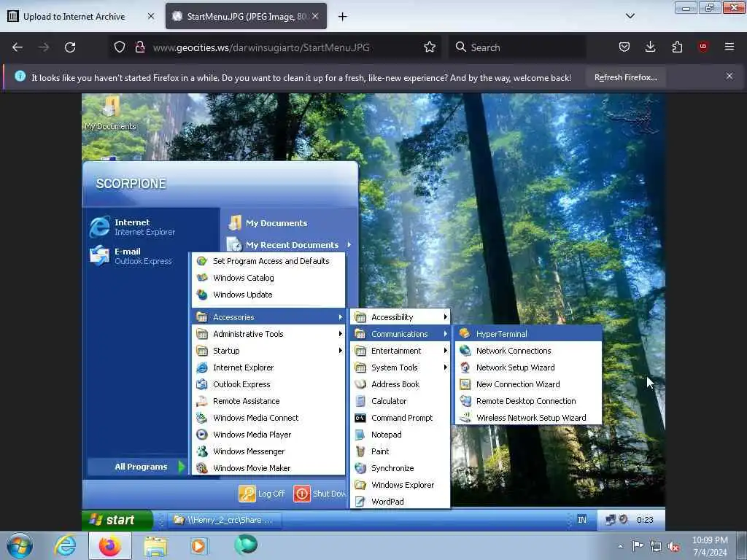Show hidden tray icons arrow
The image size is (747, 560).
tap(620, 546)
